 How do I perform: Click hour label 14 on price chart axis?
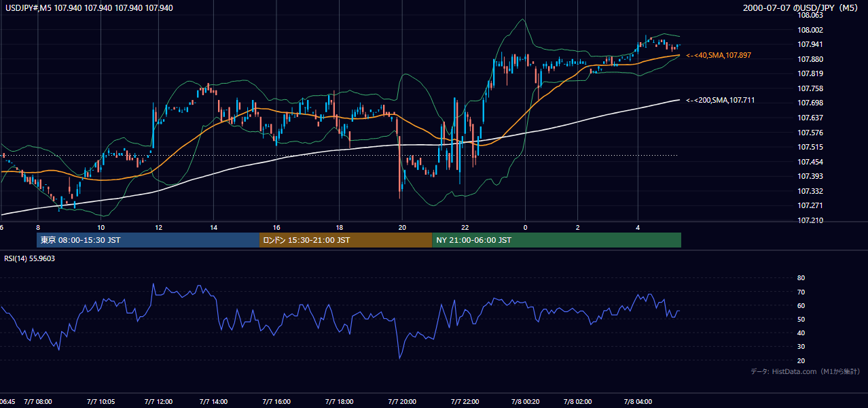pyautogui.click(x=213, y=227)
